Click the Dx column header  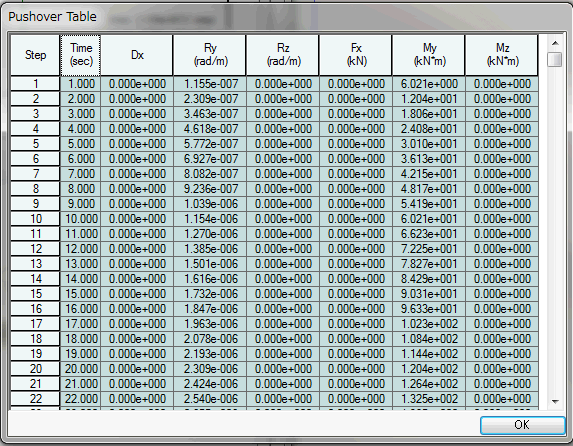point(137,55)
